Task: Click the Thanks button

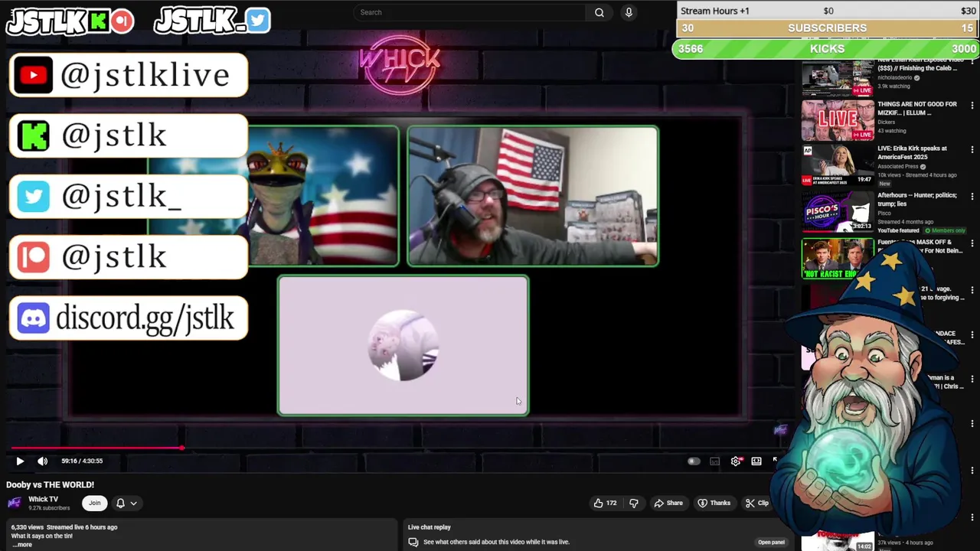Action: pyautogui.click(x=714, y=503)
